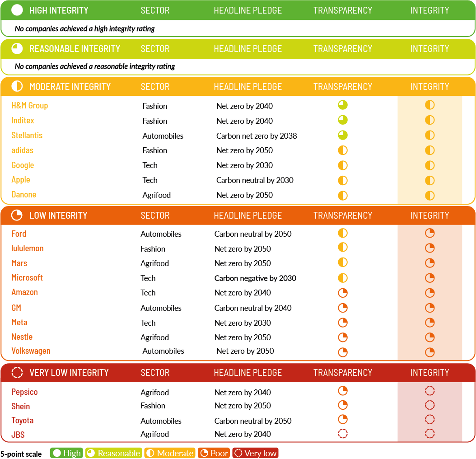476x459 pixels.
Task: Click Google's transparency rating icon
Action: (x=343, y=165)
